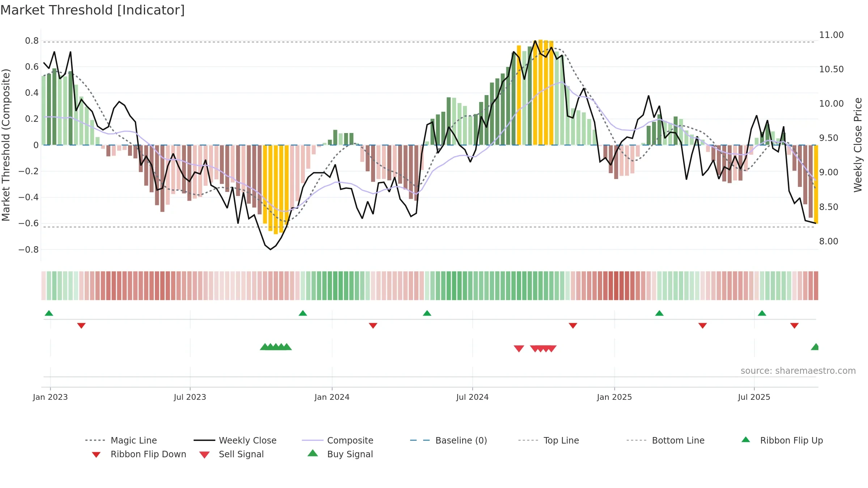Click the 8.00 price axis label
Image resolution: width=868 pixels, height=488 pixels.
pos(829,241)
